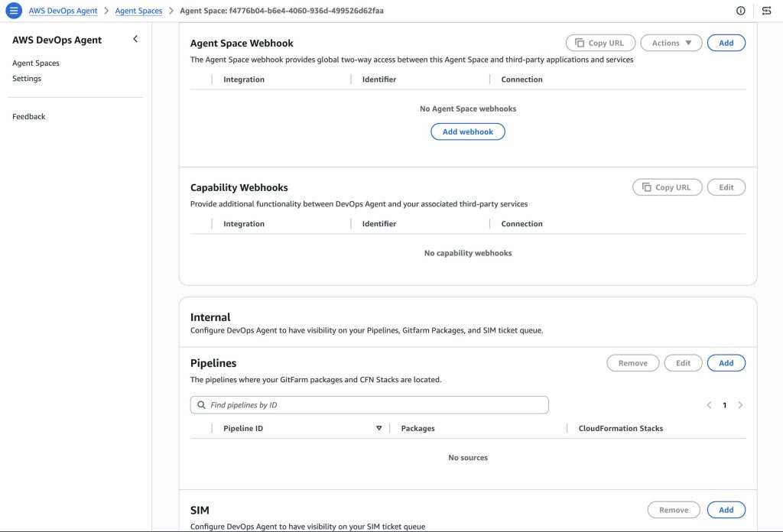Viewport: 783px width, 532px height.
Task: Sort by Pipeline ID column arrow
Action: [x=379, y=429]
